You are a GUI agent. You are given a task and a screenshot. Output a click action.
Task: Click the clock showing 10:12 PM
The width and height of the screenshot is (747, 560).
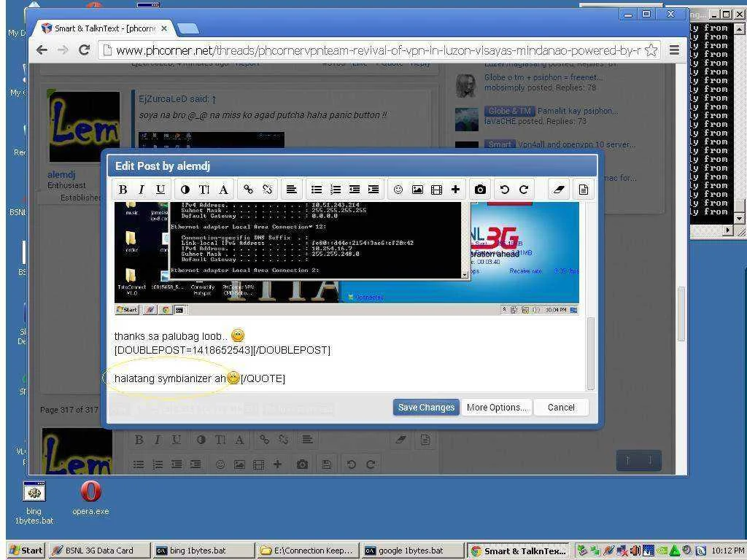point(727,551)
